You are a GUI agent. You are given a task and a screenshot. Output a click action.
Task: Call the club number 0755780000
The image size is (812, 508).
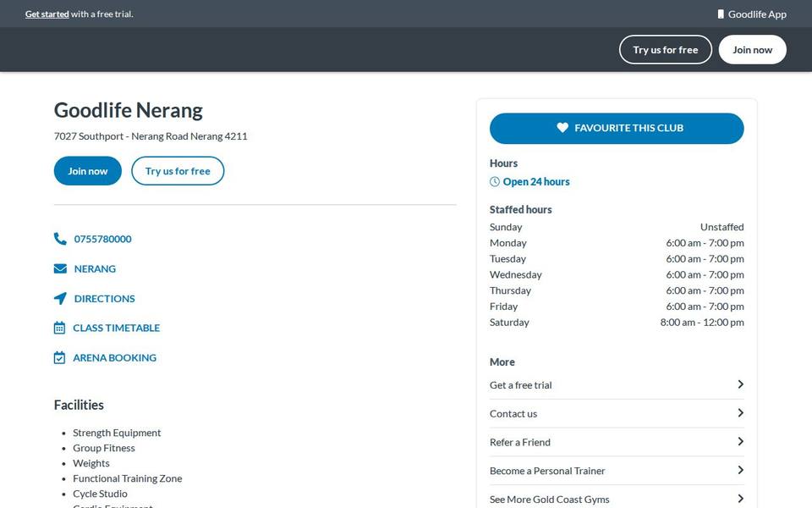click(x=102, y=239)
